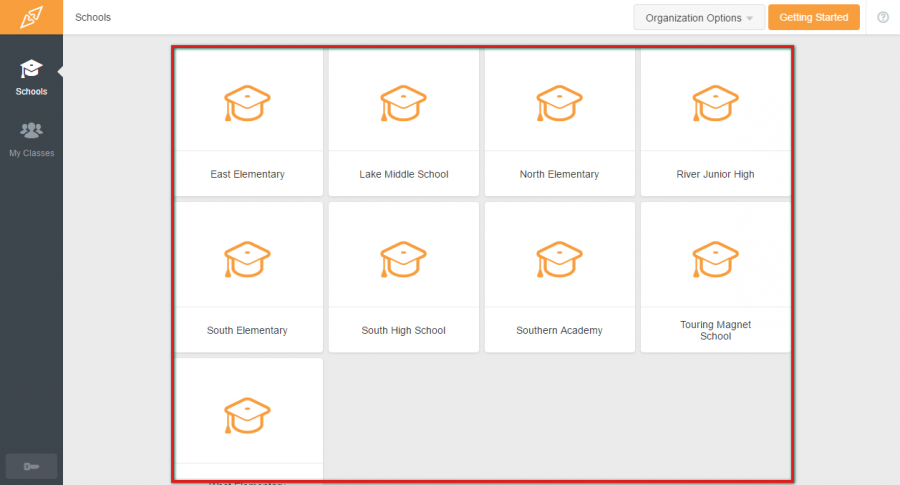This screenshot has height=485, width=900.
Task: Click River Junior High graduation cap icon
Action: 715,103
